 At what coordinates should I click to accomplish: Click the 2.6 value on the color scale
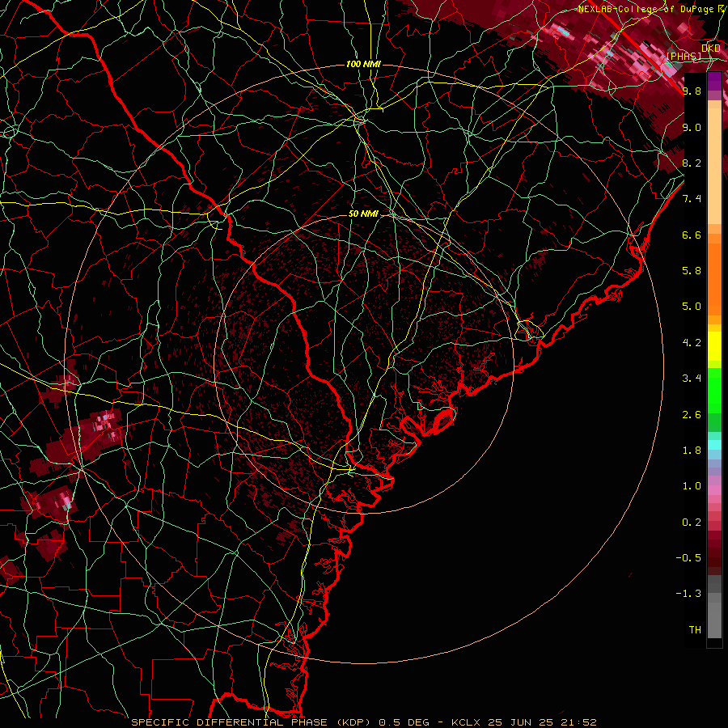[692, 414]
